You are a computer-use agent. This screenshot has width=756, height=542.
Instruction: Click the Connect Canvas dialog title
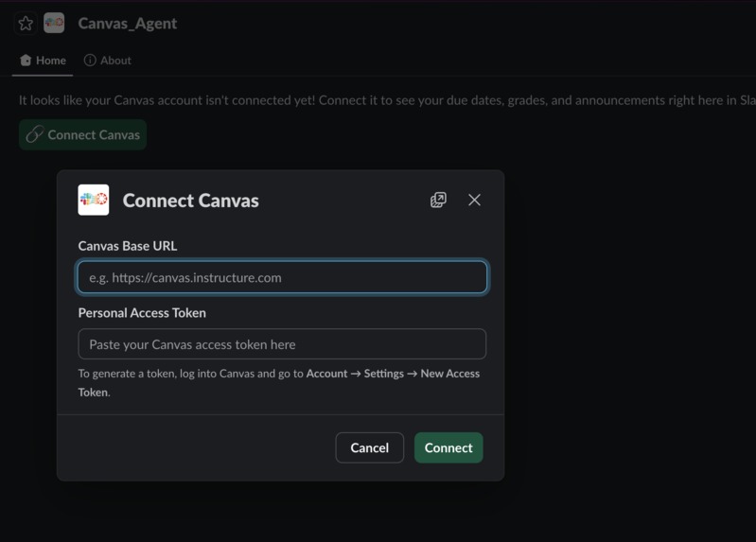190,201
